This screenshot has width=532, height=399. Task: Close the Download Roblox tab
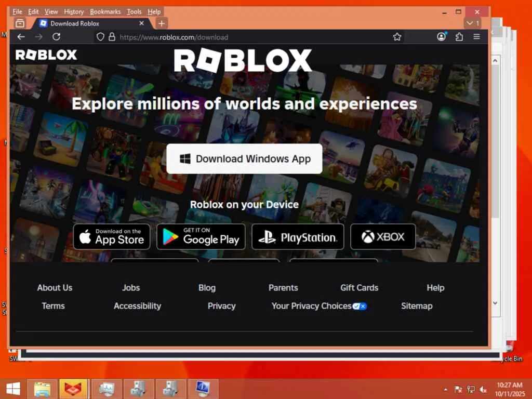[141, 23]
